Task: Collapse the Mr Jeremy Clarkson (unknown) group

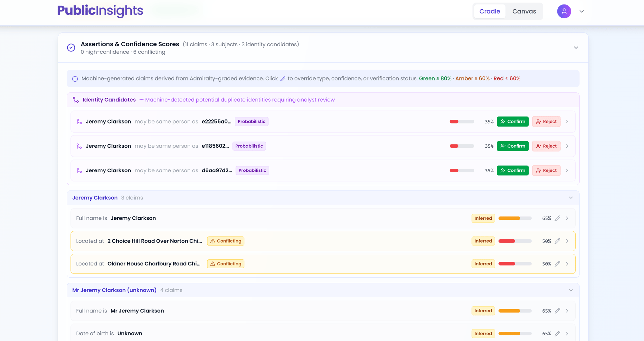Action: (x=571, y=290)
